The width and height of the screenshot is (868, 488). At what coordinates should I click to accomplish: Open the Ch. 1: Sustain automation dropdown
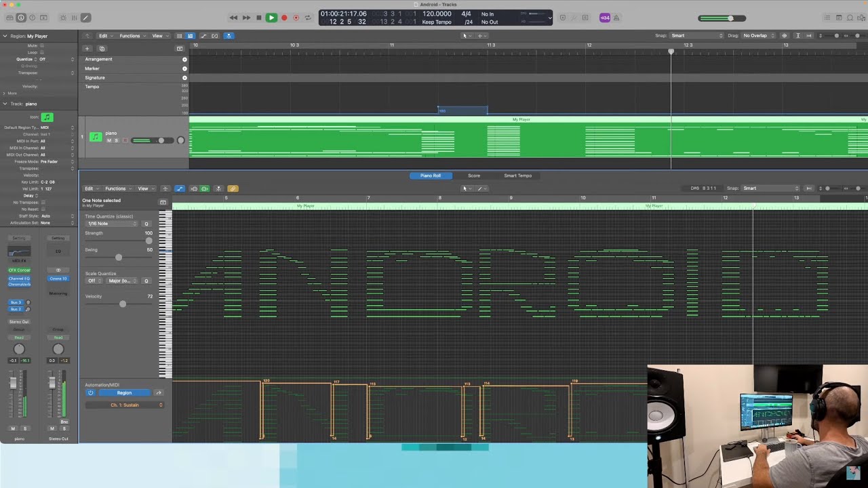(x=124, y=405)
